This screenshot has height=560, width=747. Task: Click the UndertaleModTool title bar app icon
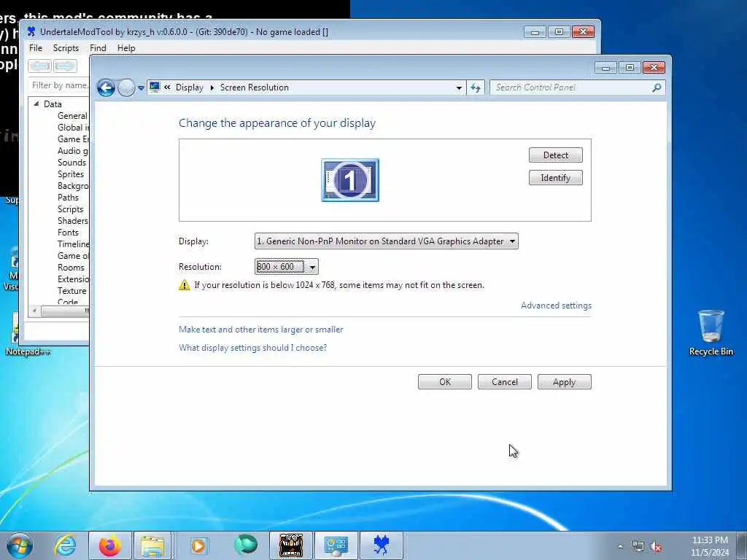click(31, 32)
